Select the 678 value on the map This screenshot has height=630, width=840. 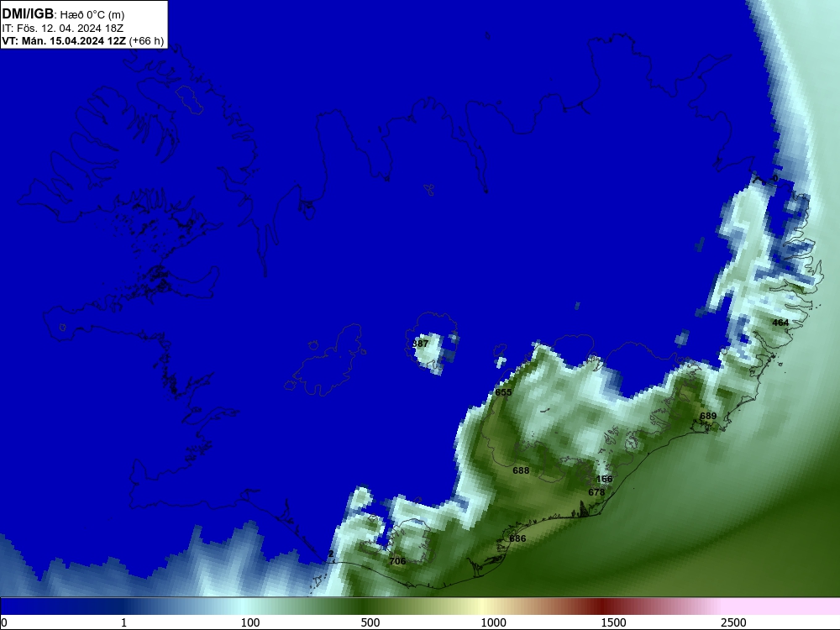pos(596,491)
